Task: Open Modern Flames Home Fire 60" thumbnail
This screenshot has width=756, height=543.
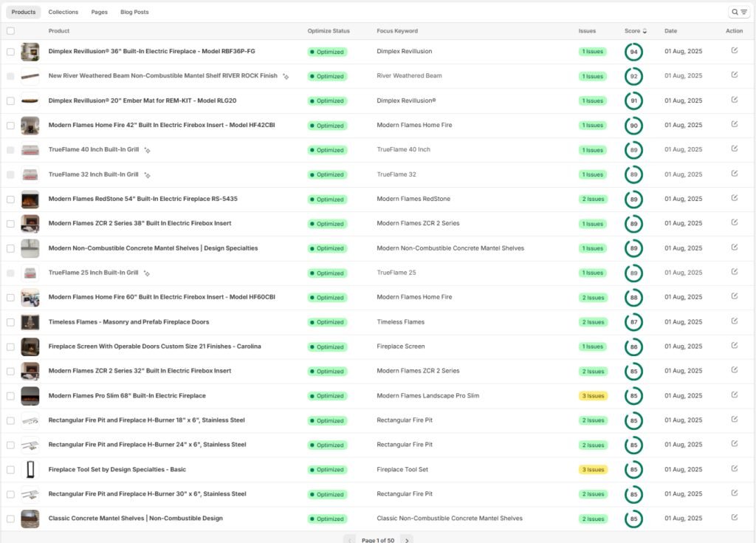Action: tap(30, 298)
